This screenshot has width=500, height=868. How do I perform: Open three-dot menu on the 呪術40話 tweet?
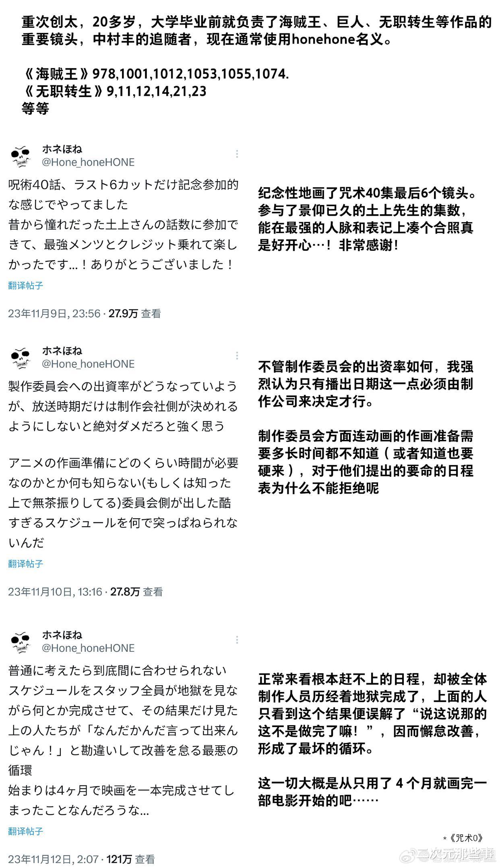pyautogui.click(x=237, y=154)
